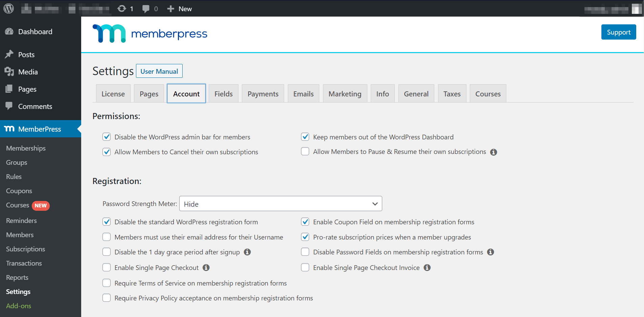The width and height of the screenshot is (644, 317).
Task: Open the Payments tab
Action: pyautogui.click(x=263, y=94)
